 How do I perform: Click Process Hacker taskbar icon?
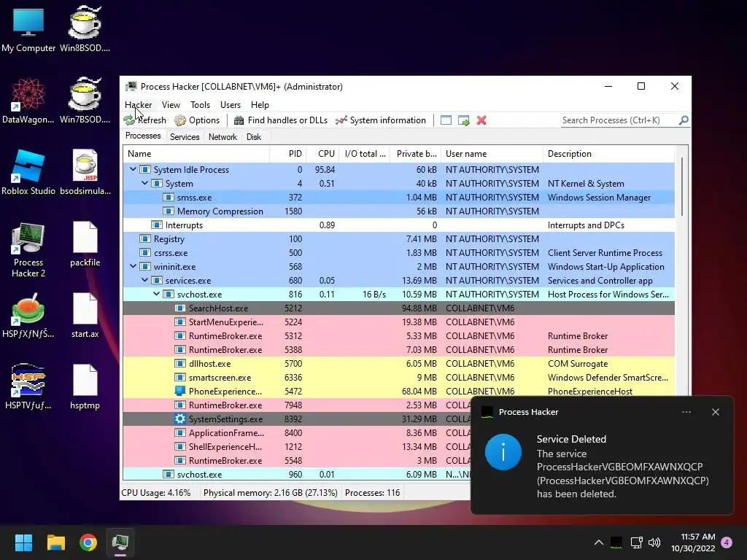[120, 542]
